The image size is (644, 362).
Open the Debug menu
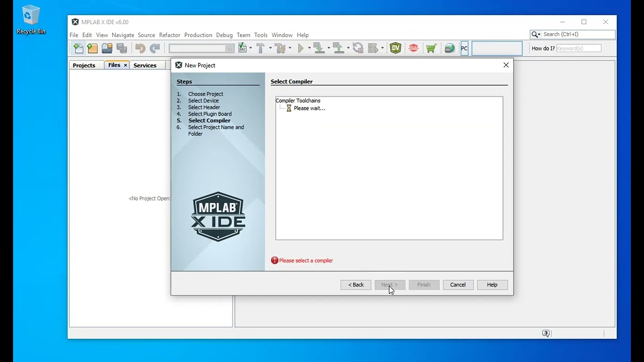click(224, 35)
